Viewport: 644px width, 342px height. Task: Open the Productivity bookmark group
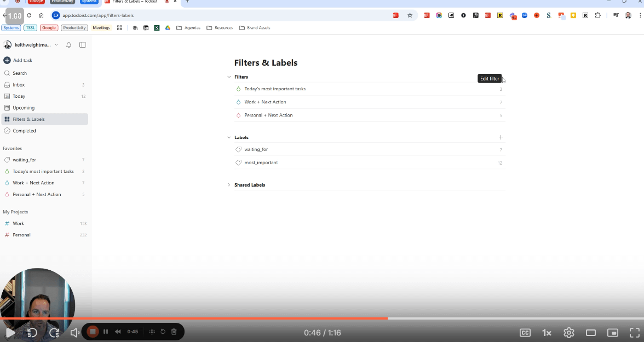pos(74,27)
